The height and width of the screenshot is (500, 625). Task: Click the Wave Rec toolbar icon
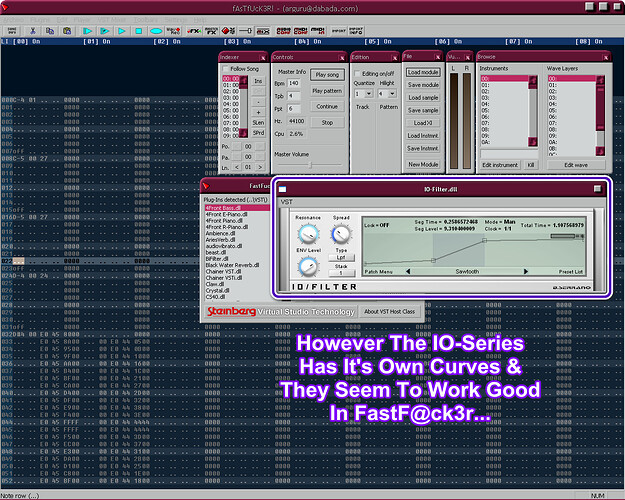[173, 31]
